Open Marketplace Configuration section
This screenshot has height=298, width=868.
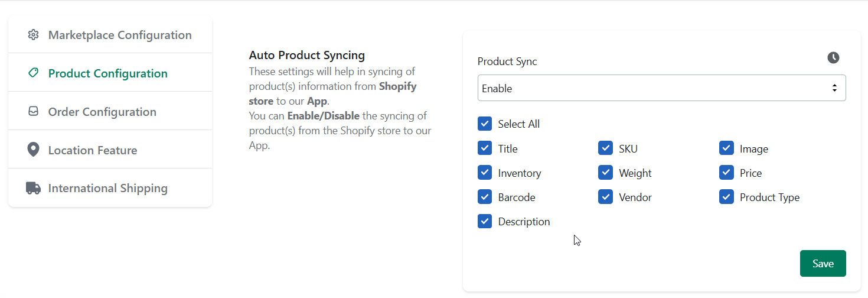pos(110,35)
